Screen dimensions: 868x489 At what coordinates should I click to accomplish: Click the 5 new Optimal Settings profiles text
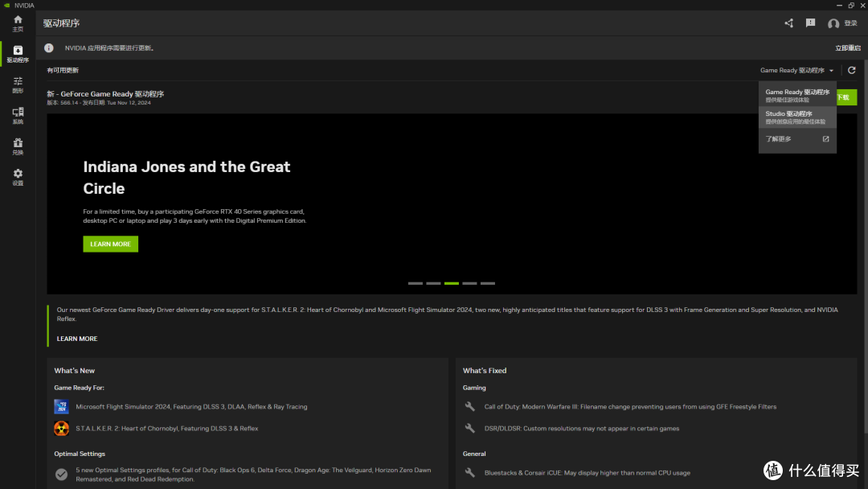[253, 475]
